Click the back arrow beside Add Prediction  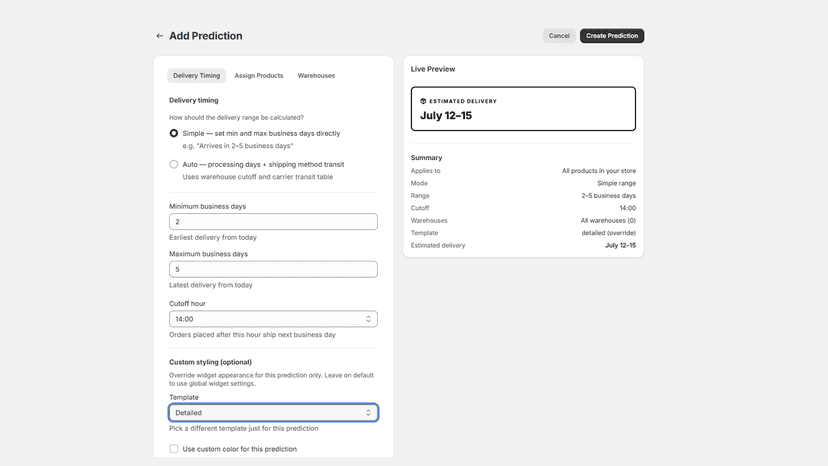coord(159,36)
